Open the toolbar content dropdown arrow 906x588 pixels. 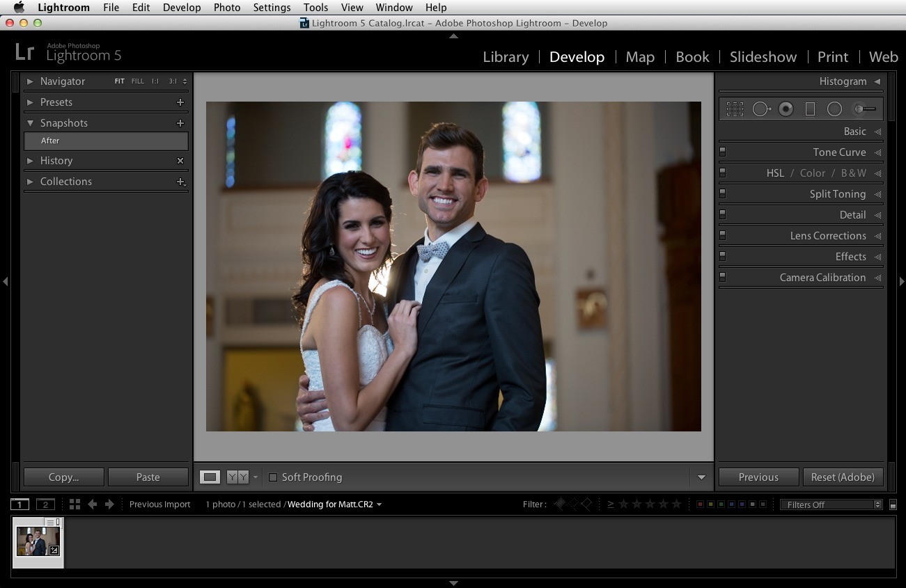(x=701, y=477)
